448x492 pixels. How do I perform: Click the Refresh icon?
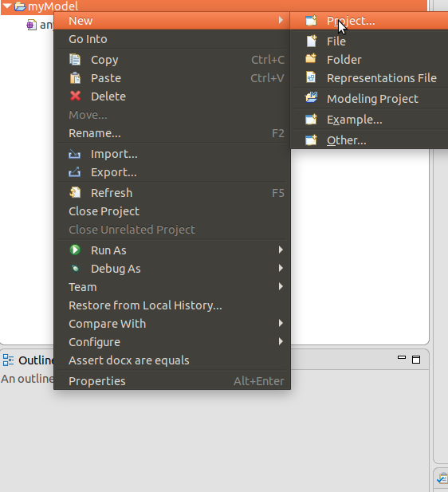coord(75,192)
